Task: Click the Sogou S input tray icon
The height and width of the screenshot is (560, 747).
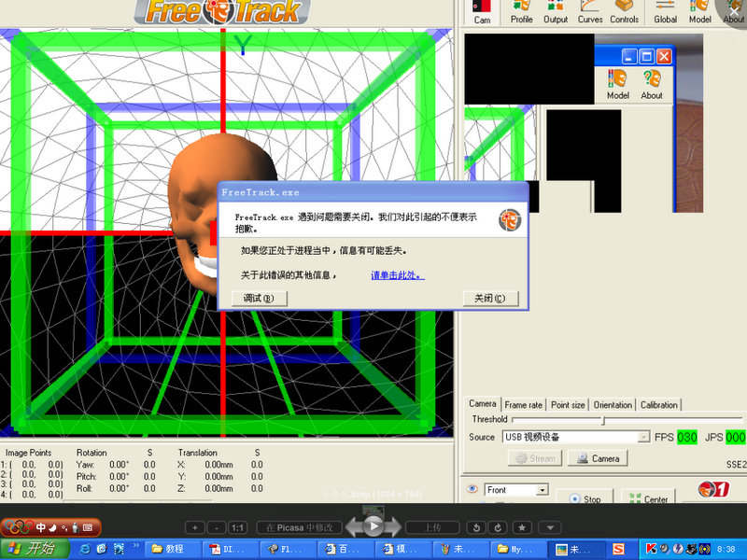Action: point(618,549)
